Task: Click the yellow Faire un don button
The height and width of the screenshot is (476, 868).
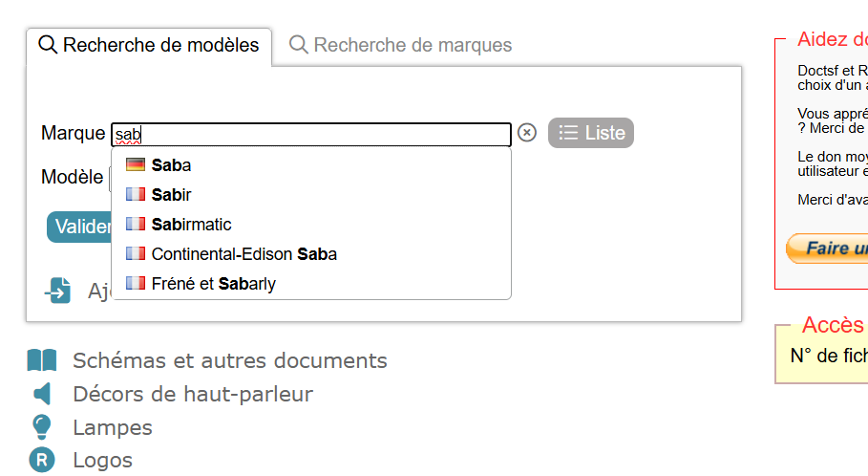Action: [x=827, y=249]
